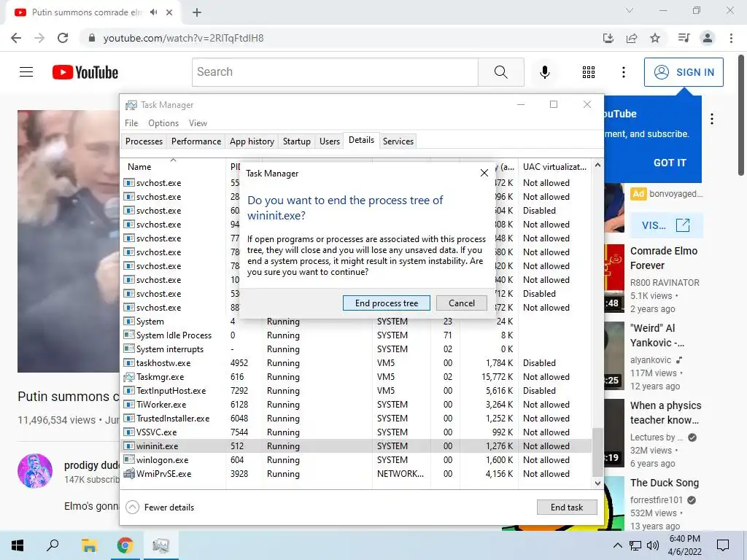747x560 pixels.
Task: Dismiss the tooltip with GOT IT
Action: [x=670, y=163]
